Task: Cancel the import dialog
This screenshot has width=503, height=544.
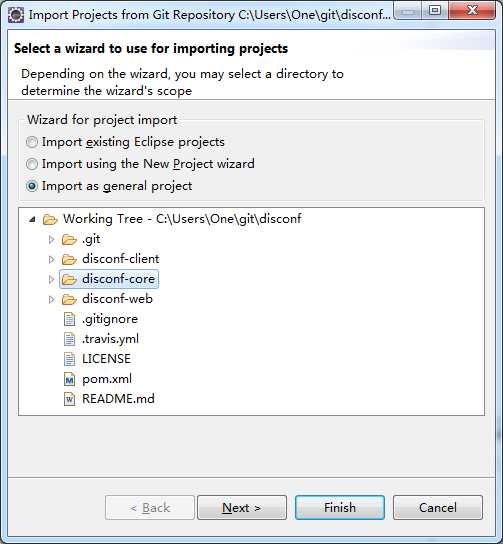Action: tap(437, 508)
